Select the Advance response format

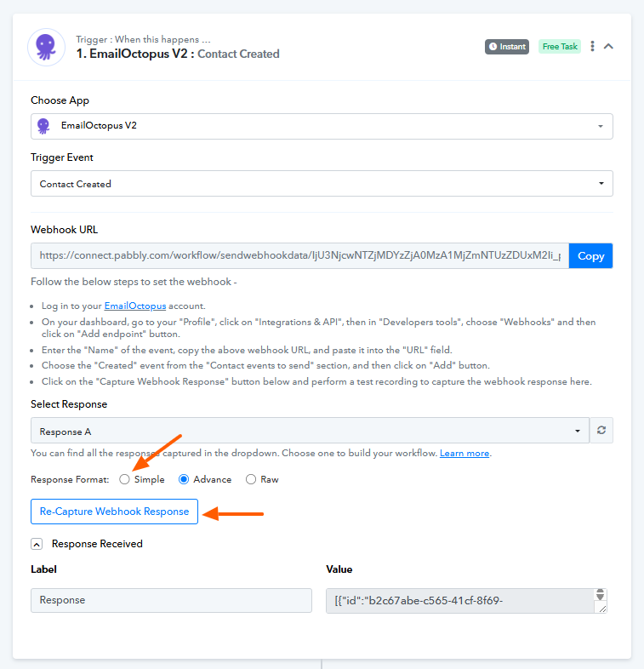point(184,479)
